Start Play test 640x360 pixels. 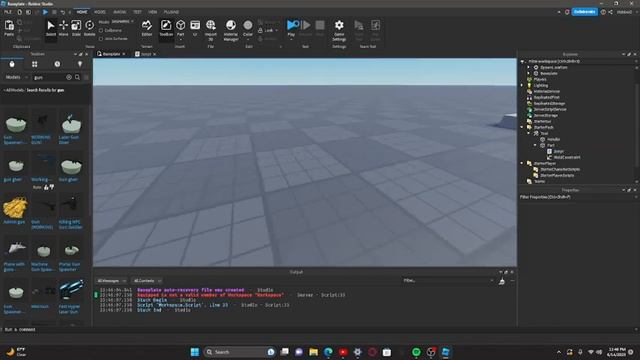click(x=292, y=28)
